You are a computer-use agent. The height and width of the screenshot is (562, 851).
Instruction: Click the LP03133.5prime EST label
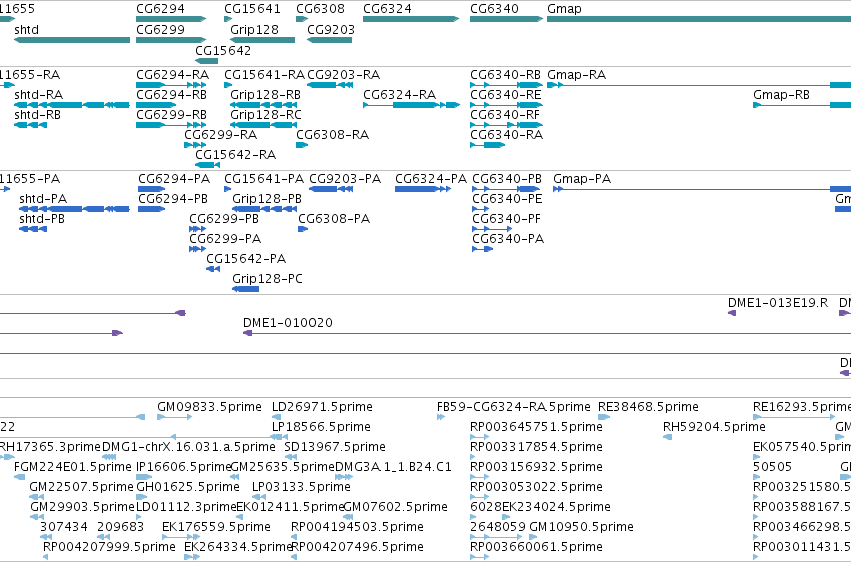[301, 487]
